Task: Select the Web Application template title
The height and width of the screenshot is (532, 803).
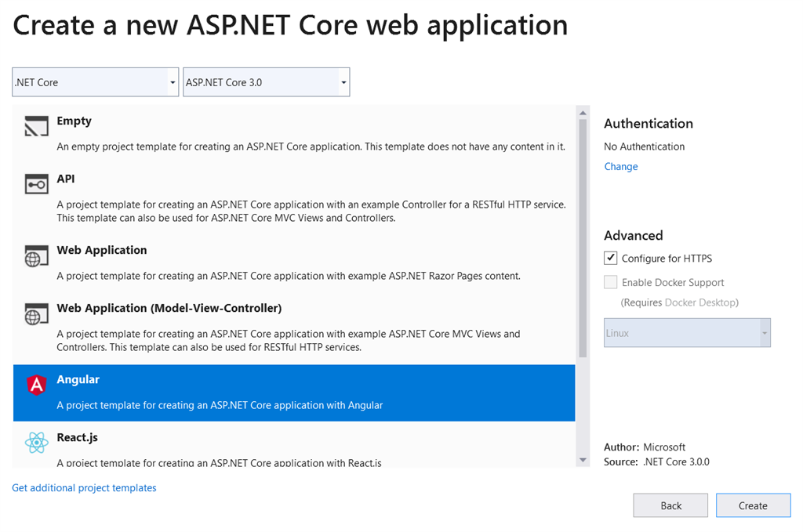Action: 102,250
